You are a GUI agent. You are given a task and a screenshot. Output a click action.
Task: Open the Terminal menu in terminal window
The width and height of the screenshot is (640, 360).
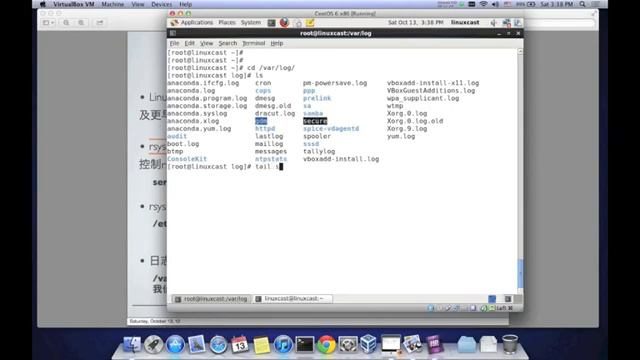click(253, 43)
